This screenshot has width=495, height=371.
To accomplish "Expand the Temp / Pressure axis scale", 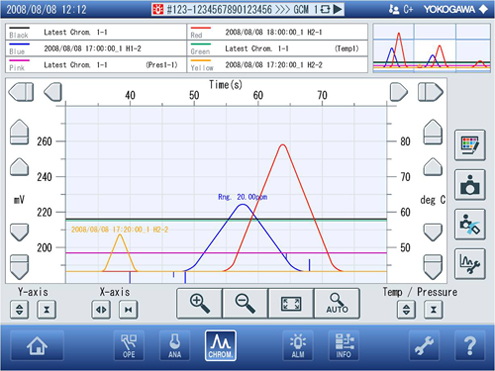I will click(x=406, y=310).
